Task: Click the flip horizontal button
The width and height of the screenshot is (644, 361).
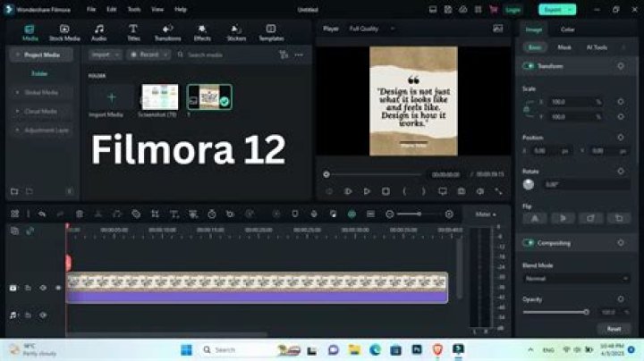Action: pyautogui.click(x=535, y=218)
